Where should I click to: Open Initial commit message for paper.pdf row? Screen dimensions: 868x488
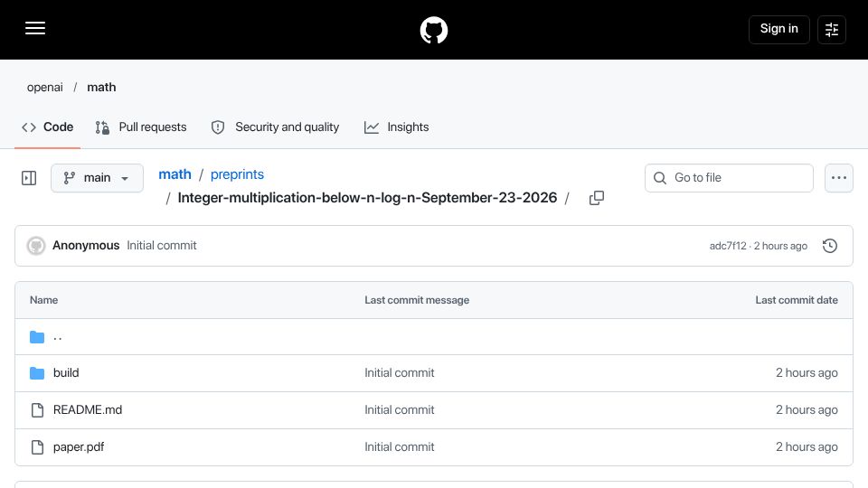tap(399, 447)
